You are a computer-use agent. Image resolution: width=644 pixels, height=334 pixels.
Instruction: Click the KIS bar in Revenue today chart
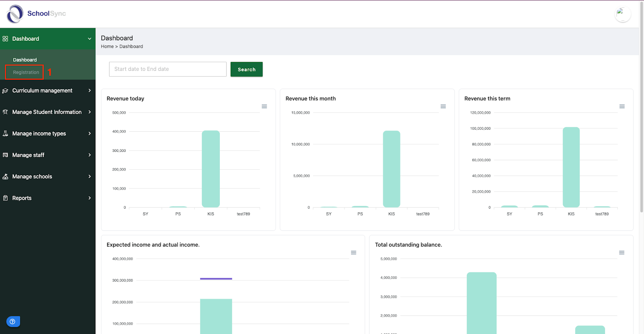point(211,169)
